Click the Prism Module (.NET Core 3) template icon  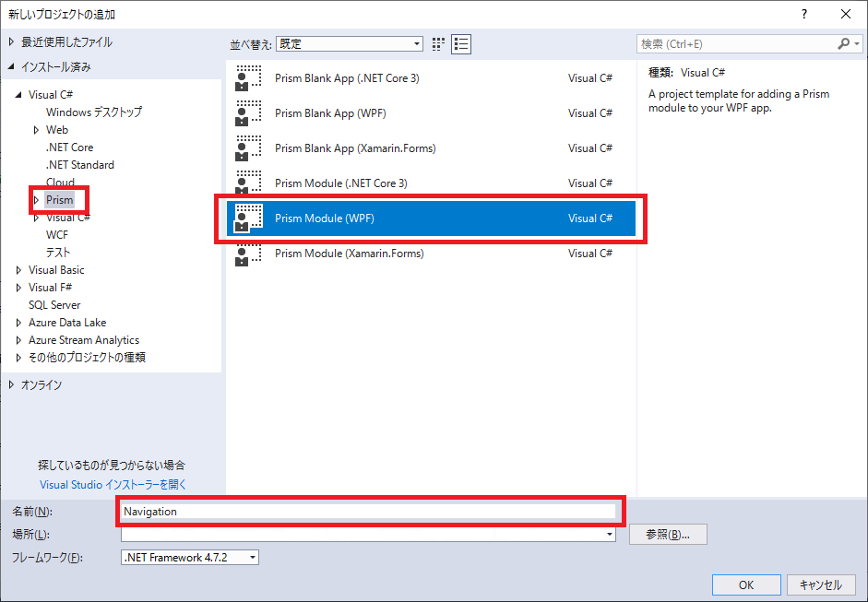(x=248, y=183)
